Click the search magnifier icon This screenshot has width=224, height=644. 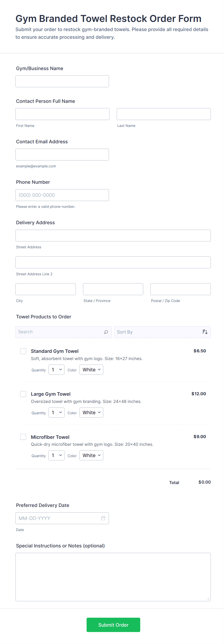106,332
